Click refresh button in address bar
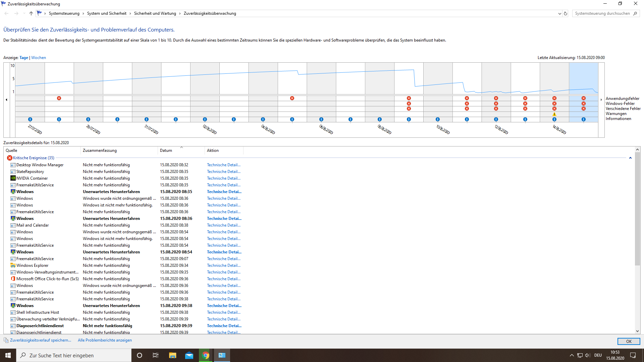The image size is (644, 362). coord(566,14)
